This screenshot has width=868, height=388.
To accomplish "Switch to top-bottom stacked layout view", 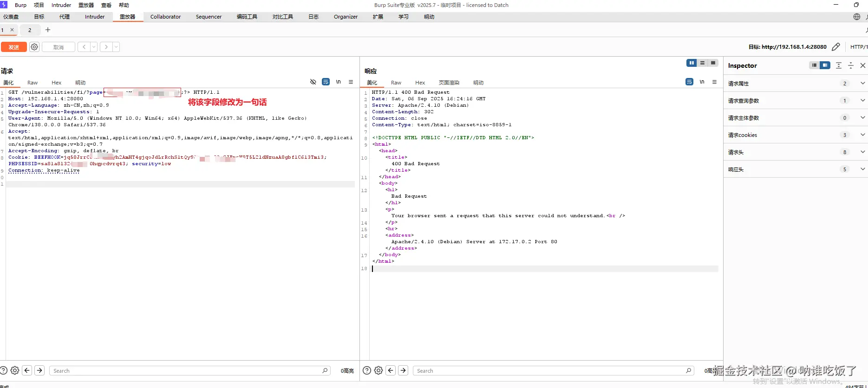I will pos(702,63).
